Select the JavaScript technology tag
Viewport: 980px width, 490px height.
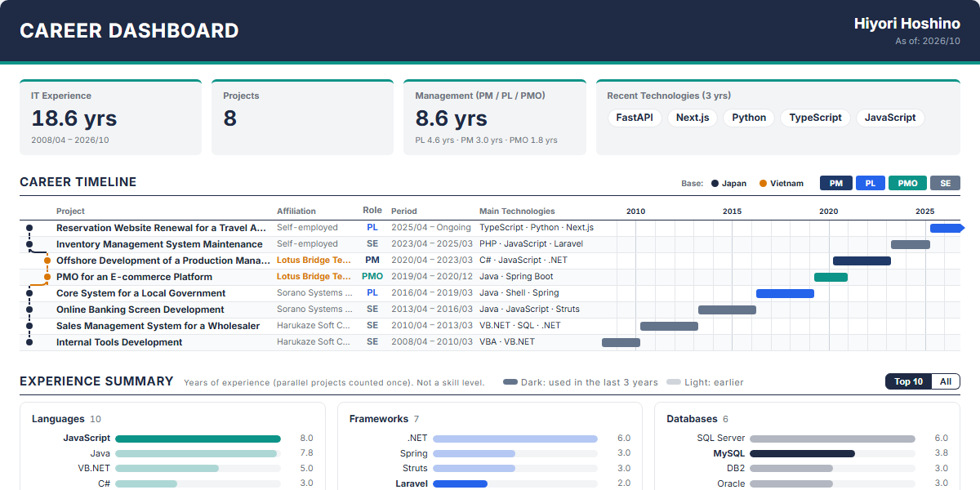point(890,118)
